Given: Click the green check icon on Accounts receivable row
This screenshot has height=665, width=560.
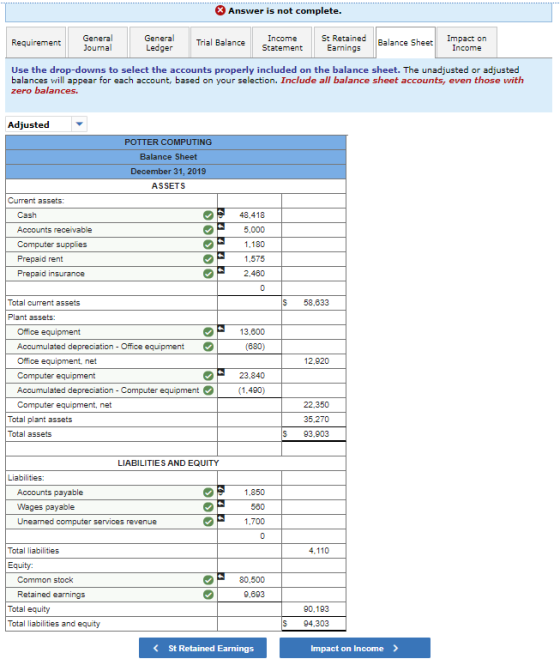Looking at the screenshot, I should point(208,229).
